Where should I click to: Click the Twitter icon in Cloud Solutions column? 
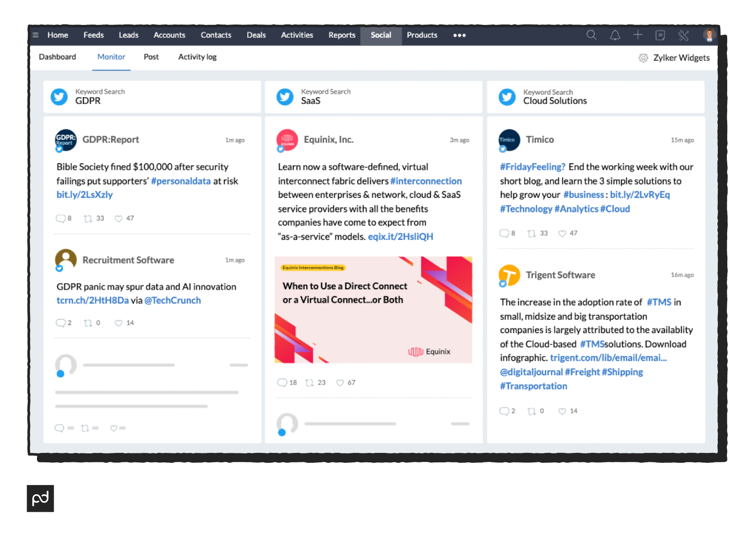[507, 97]
